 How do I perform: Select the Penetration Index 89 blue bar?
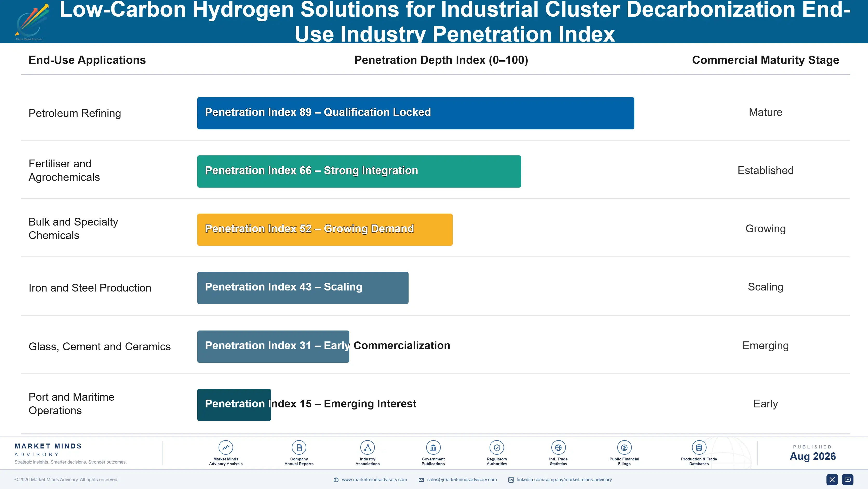(416, 113)
